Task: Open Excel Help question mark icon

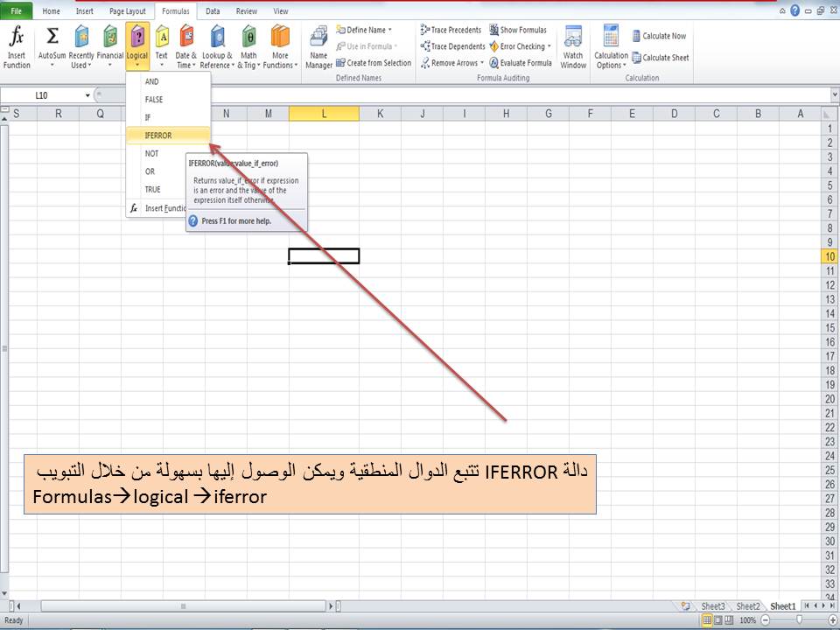Action: 795,10
